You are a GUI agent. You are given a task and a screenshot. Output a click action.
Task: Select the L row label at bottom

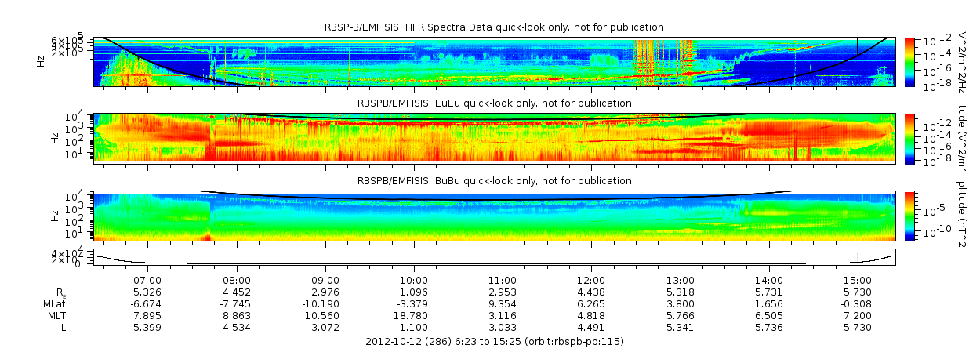point(64,327)
